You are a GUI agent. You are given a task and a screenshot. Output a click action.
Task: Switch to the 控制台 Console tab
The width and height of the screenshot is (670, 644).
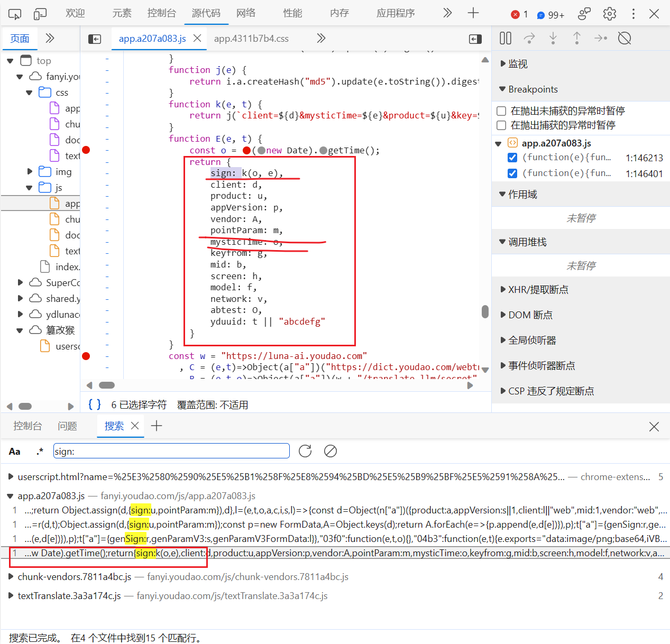pyautogui.click(x=162, y=13)
